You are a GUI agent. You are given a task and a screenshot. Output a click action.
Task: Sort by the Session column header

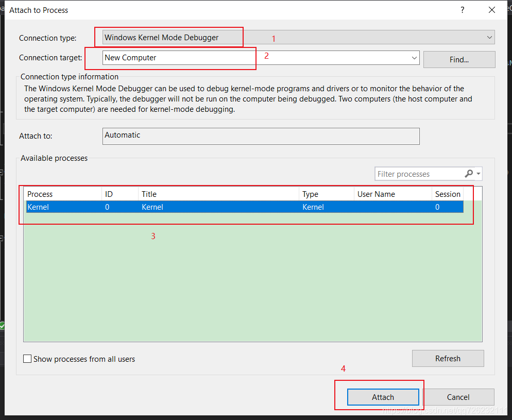tap(448, 194)
